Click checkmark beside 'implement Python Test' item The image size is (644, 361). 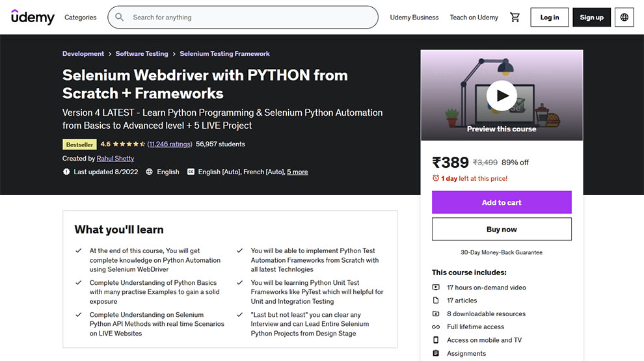240,250
